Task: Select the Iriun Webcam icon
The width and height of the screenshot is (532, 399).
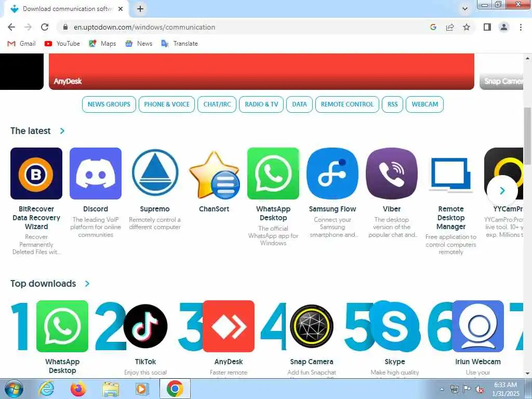Action: click(478, 326)
